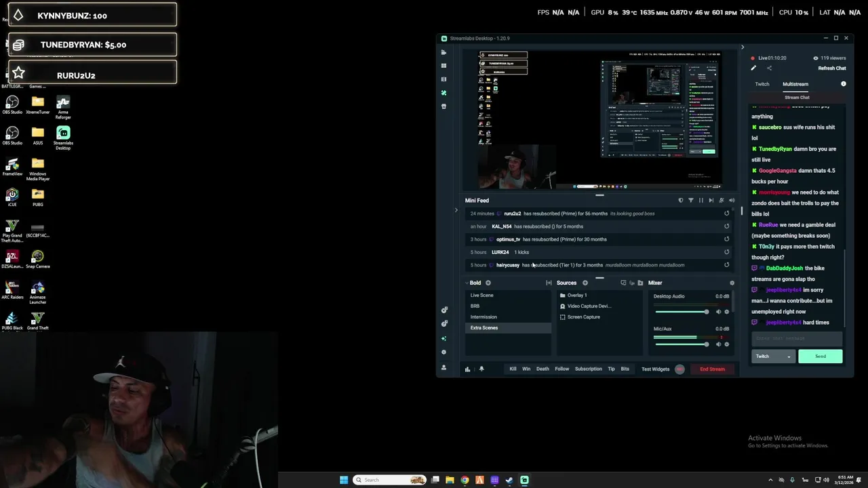Test the Win widget alert
The image size is (868, 488).
(526, 369)
